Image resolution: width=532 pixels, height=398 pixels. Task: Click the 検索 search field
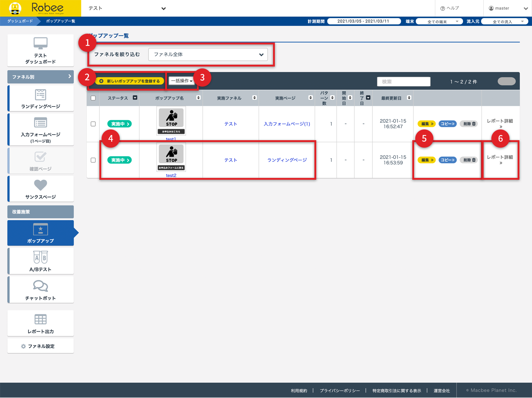(x=403, y=82)
